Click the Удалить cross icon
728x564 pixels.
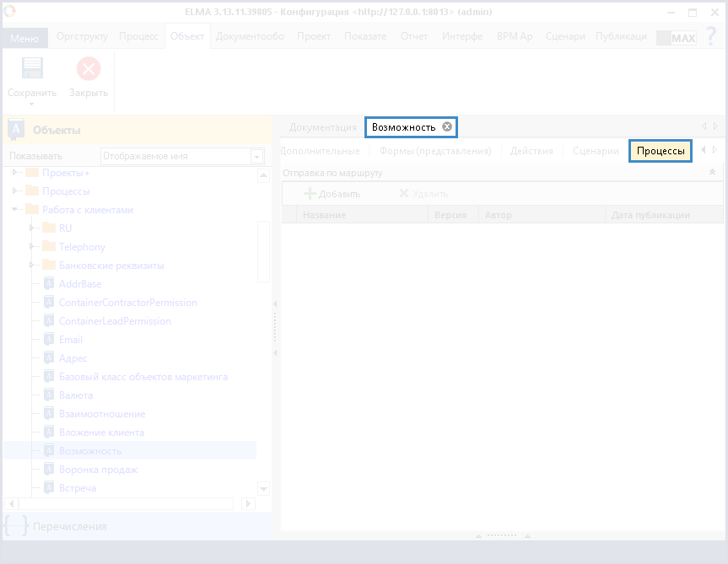[x=404, y=194]
